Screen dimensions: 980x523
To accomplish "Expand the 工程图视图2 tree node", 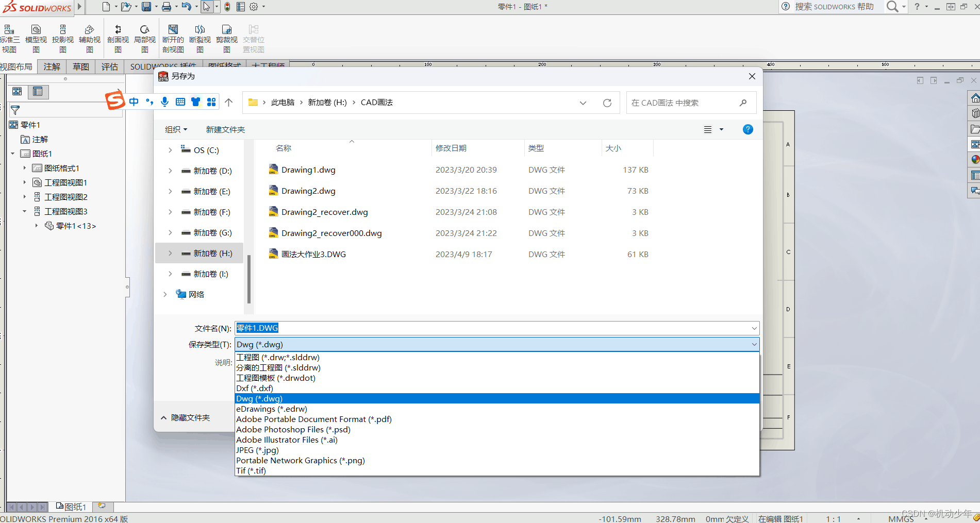I will pyautogui.click(x=24, y=197).
